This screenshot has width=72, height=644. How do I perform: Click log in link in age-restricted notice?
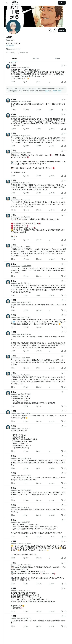click(47, 91)
